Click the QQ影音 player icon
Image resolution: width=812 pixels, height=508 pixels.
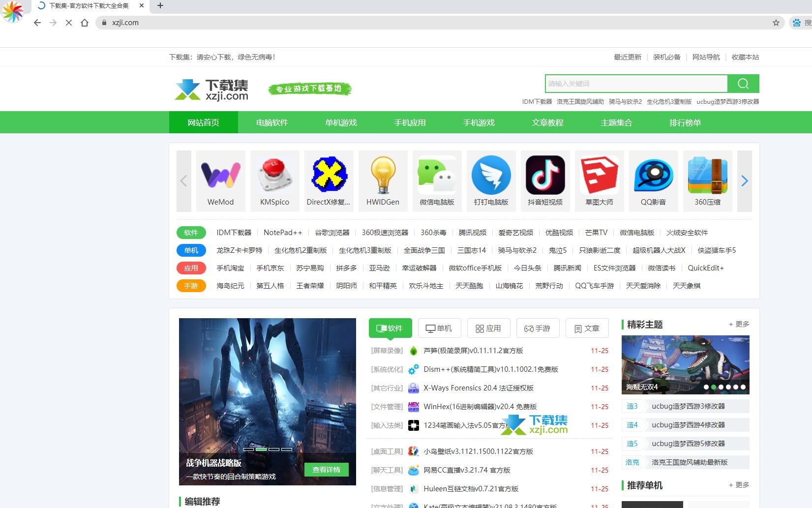click(x=653, y=176)
